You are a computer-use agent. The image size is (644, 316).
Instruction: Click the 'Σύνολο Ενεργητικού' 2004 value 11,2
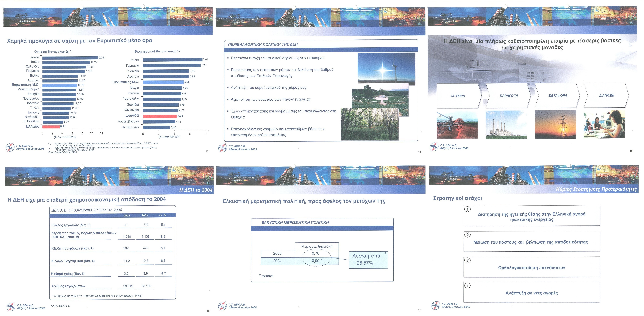tap(127, 261)
